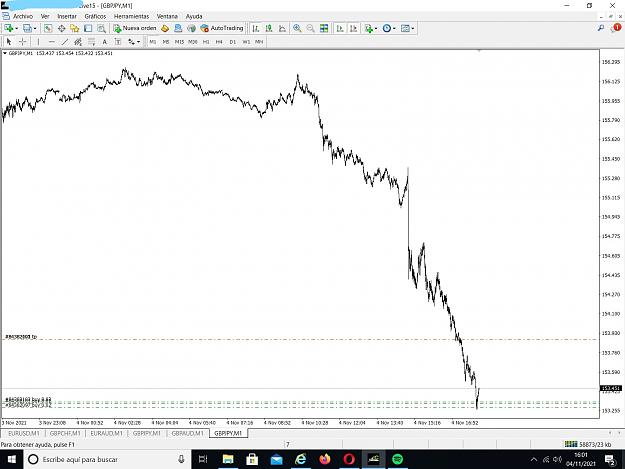The width and height of the screenshot is (625, 469).
Task: Open the Data Window crosshair-circle icon
Action: click(61, 28)
